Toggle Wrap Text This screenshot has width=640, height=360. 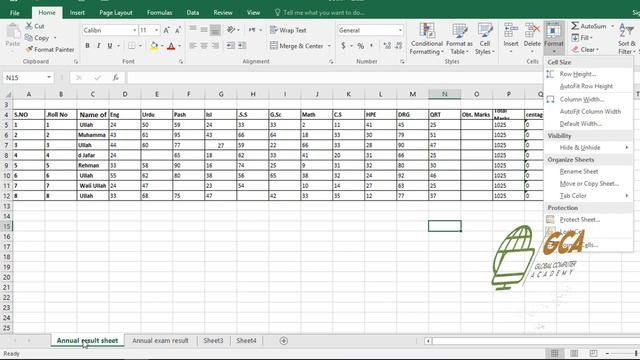pos(288,30)
